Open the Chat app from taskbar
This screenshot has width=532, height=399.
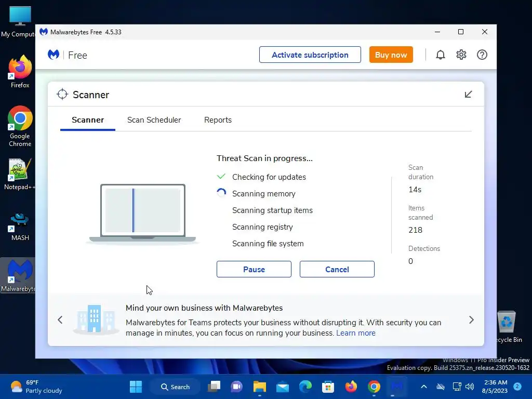click(x=236, y=387)
